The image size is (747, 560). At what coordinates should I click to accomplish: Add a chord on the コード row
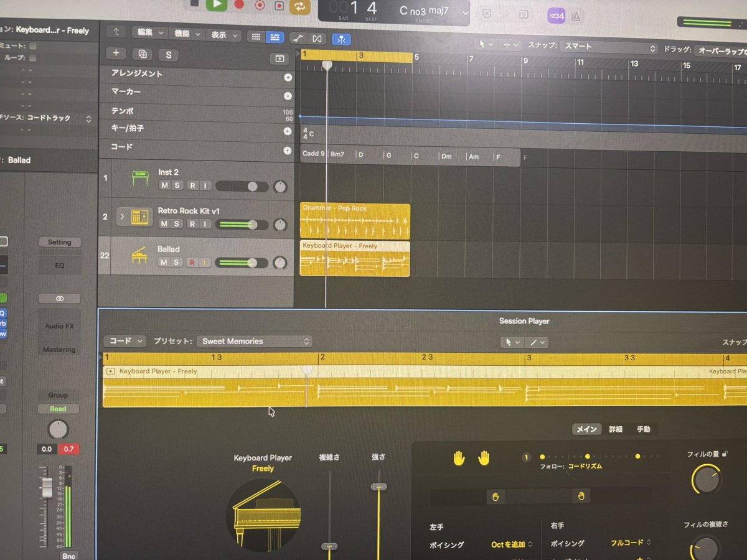pyautogui.click(x=288, y=151)
